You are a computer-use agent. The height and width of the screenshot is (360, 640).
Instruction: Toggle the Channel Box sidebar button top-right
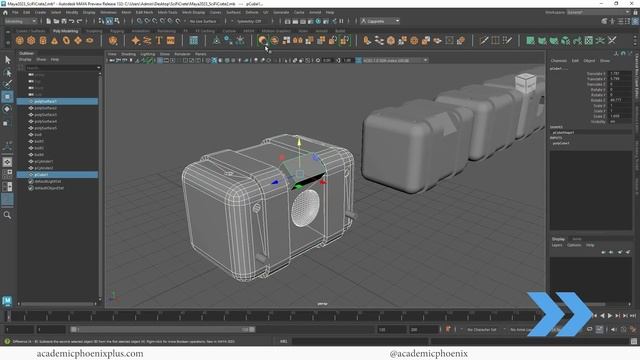coord(635,21)
